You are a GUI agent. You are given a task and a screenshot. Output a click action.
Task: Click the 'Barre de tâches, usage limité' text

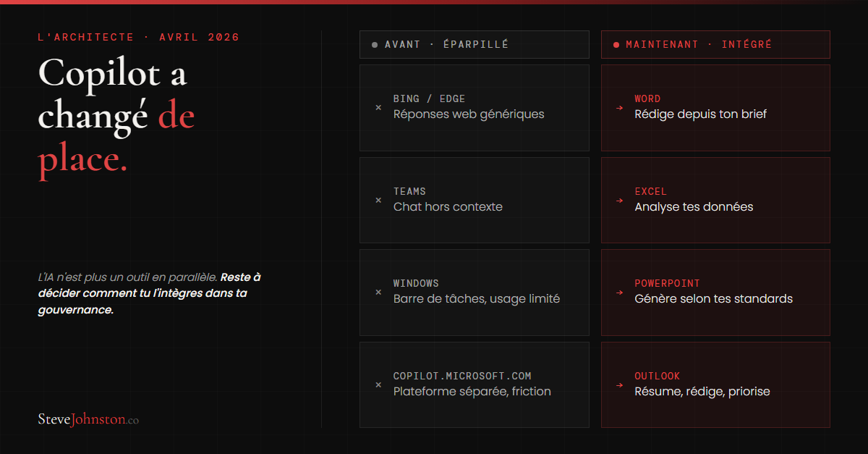477,299
